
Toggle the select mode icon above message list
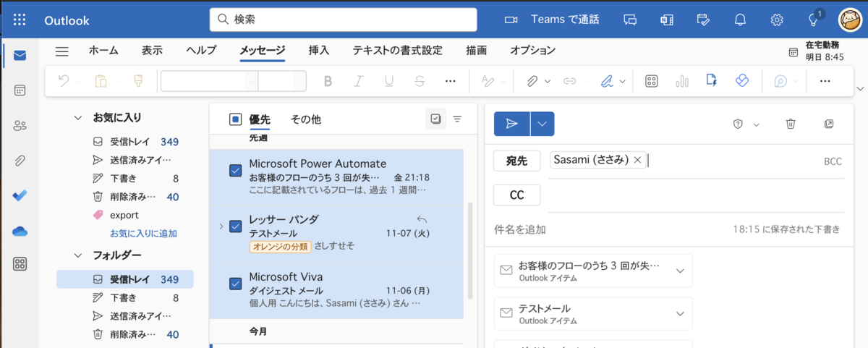point(435,119)
